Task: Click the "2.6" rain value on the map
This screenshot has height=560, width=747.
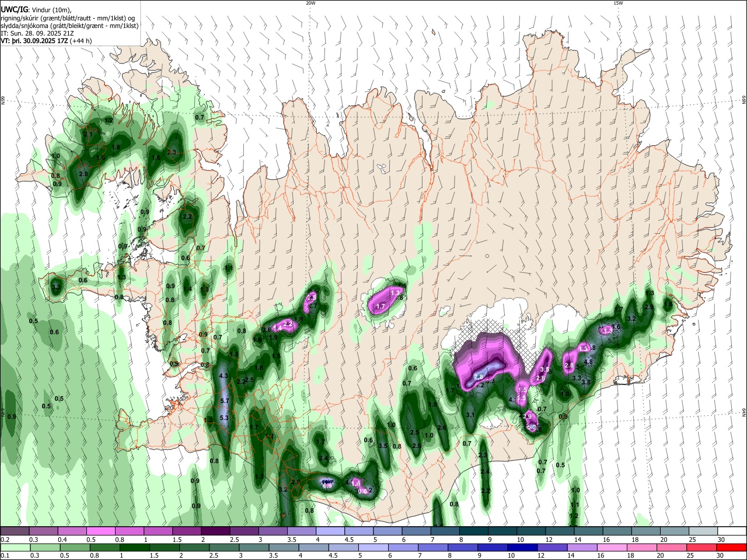Action: tap(442, 428)
